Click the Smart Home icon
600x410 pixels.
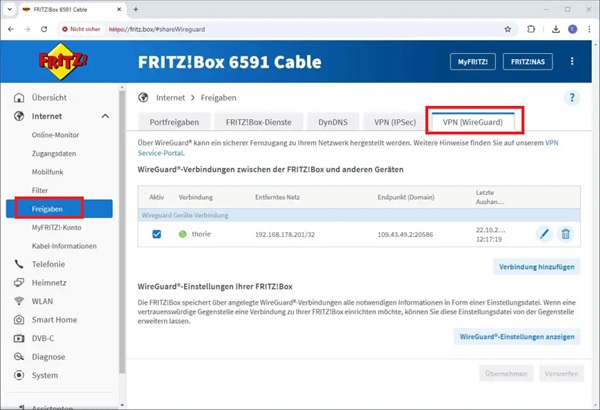click(x=19, y=320)
